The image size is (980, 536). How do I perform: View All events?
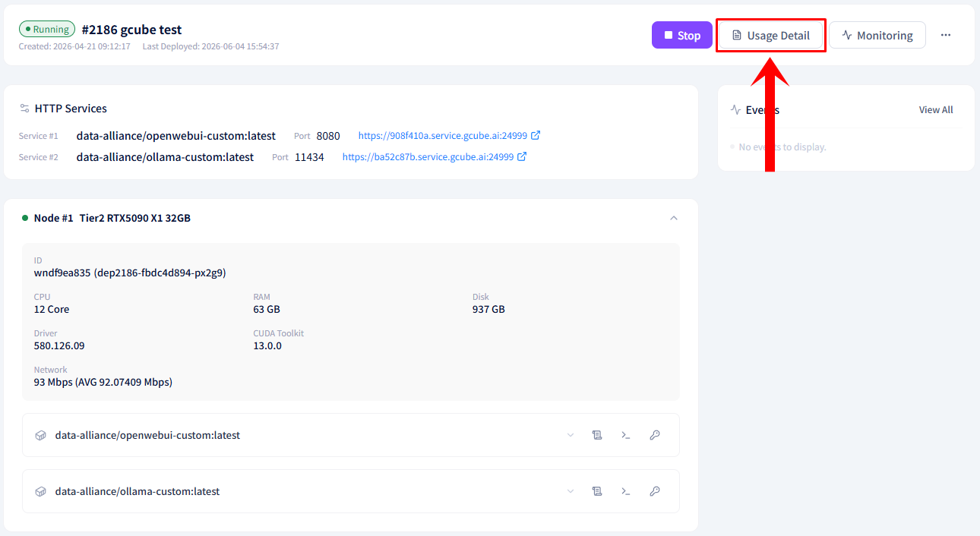pos(936,109)
